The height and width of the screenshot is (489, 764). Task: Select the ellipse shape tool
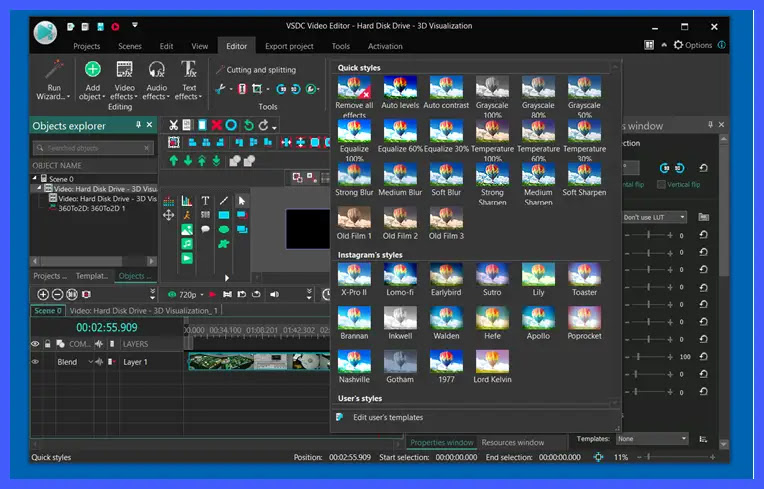(224, 229)
